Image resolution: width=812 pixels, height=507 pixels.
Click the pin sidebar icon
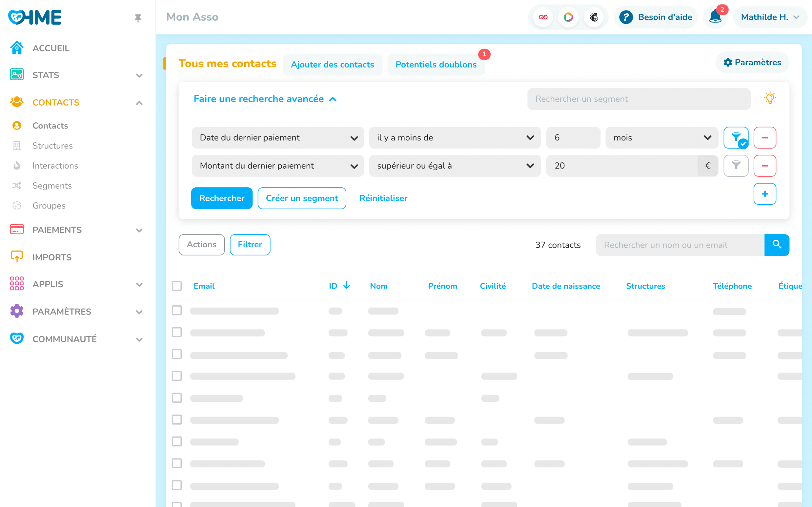coord(138,18)
